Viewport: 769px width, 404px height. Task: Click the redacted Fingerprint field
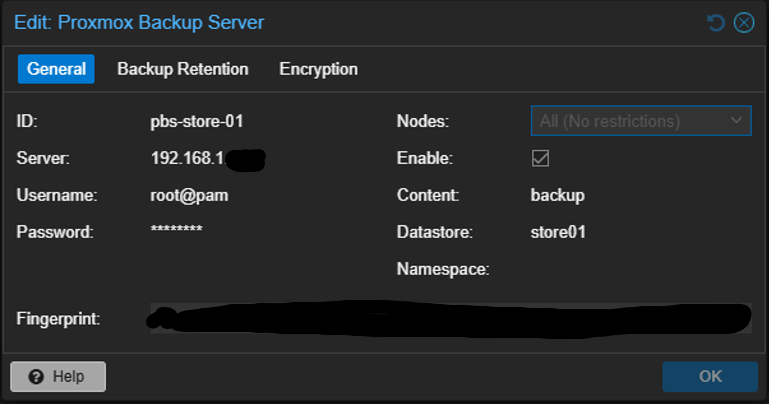tap(450, 319)
